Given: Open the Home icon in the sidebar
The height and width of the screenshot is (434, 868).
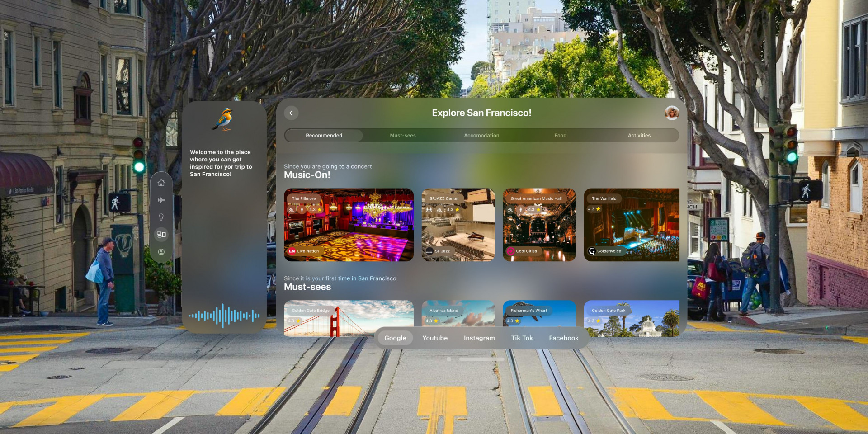Looking at the screenshot, I should click(161, 183).
